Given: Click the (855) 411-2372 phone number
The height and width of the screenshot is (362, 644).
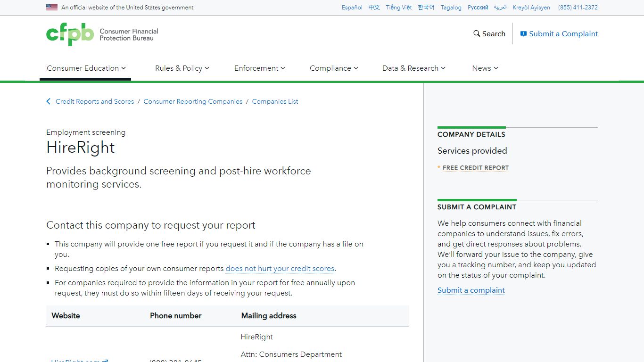Looking at the screenshot, I should 578,8.
